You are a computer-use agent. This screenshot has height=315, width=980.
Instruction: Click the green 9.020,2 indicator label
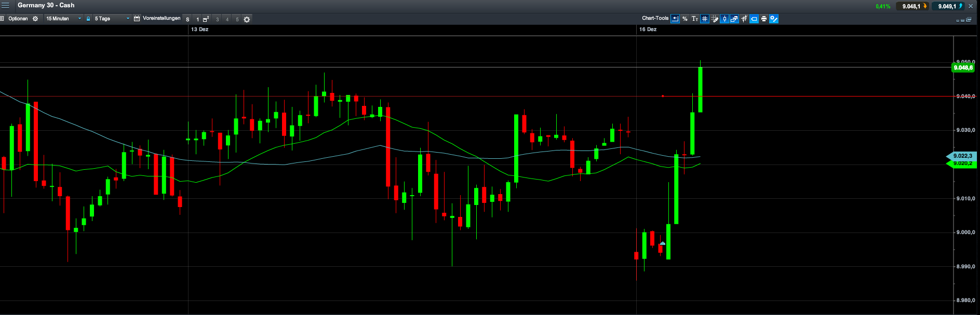tap(962, 163)
